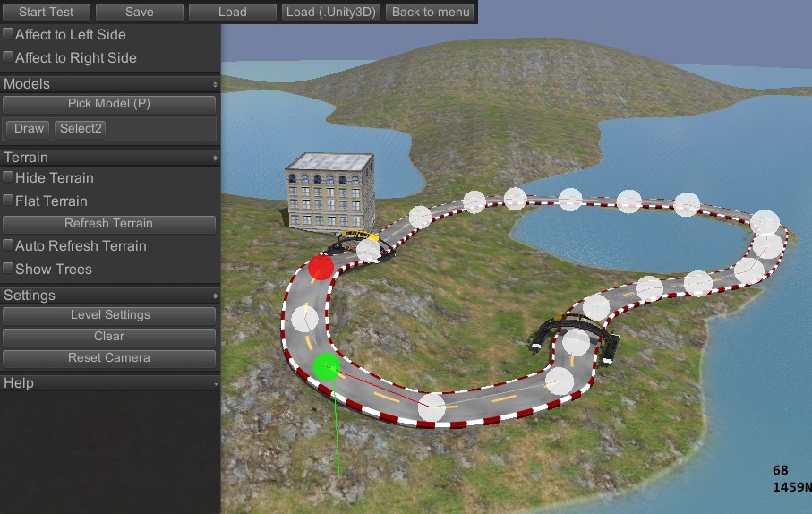Save the current track

tap(140, 12)
